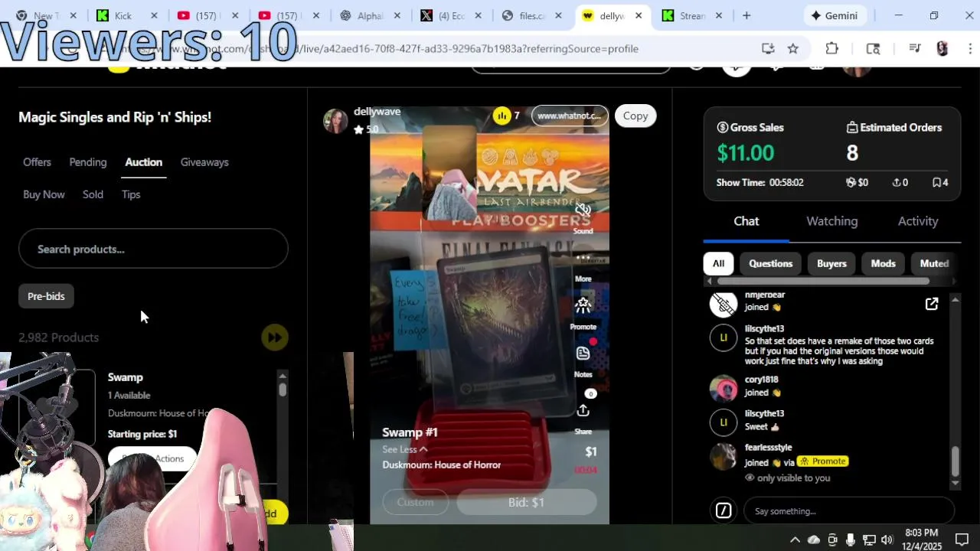Switch to the Offers tab
The height and width of the screenshot is (551, 980).
click(37, 162)
